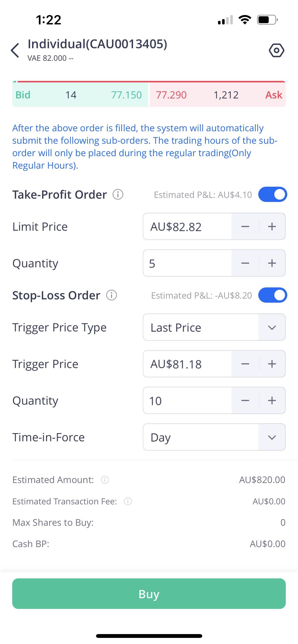This screenshot has height=644, width=298.
Task: Tap the take-profit Limit Price field
Action: pos(187,227)
